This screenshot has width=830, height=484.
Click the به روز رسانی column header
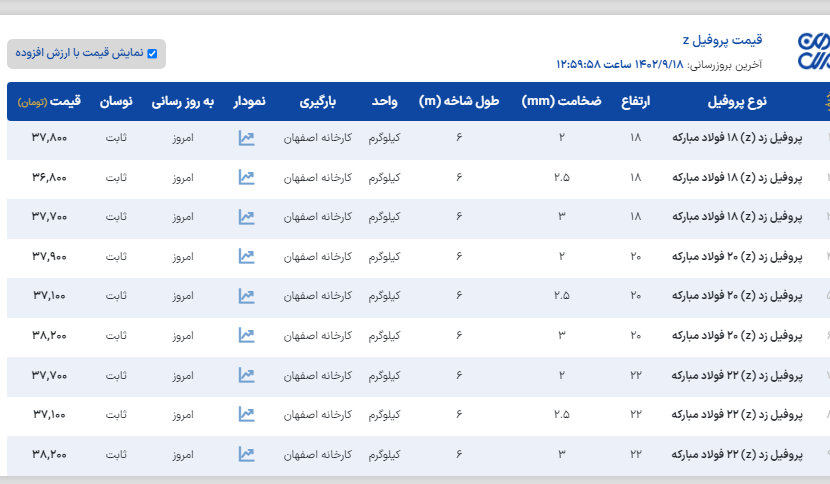click(183, 102)
